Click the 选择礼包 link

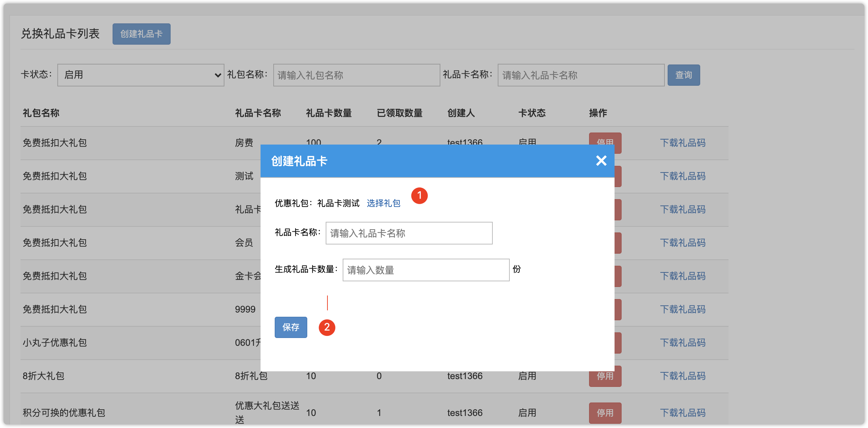383,203
